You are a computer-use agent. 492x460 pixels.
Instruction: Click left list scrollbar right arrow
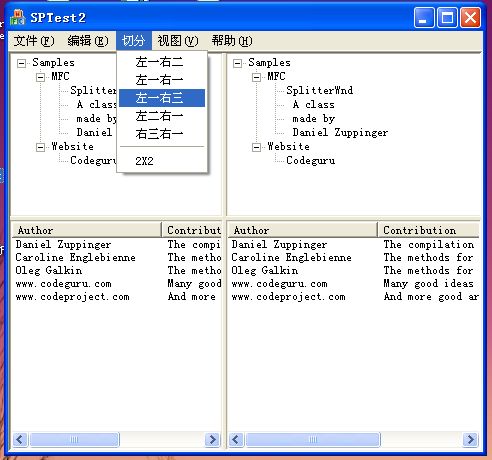(212, 440)
